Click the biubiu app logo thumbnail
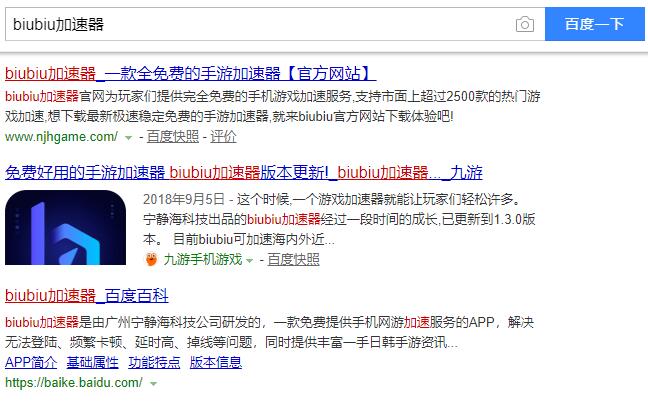This screenshot has height=408, width=648. [65, 227]
